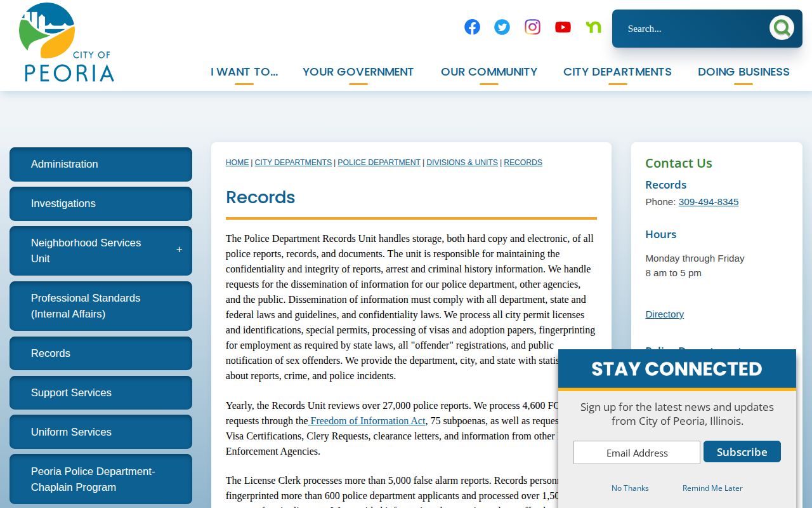Click into the Search... field
Image resolution: width=812 pixels, height=508 pixels.
(x=691, y=29)
